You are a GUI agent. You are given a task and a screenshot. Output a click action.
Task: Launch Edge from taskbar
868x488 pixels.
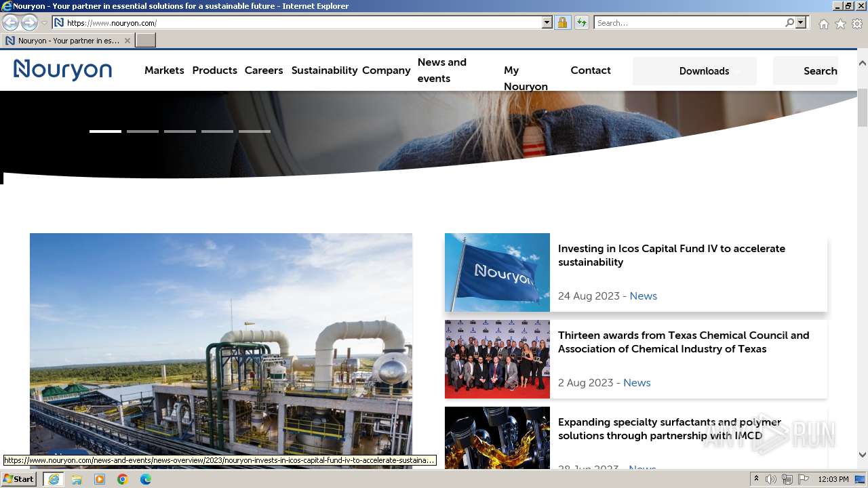(146, 479)
